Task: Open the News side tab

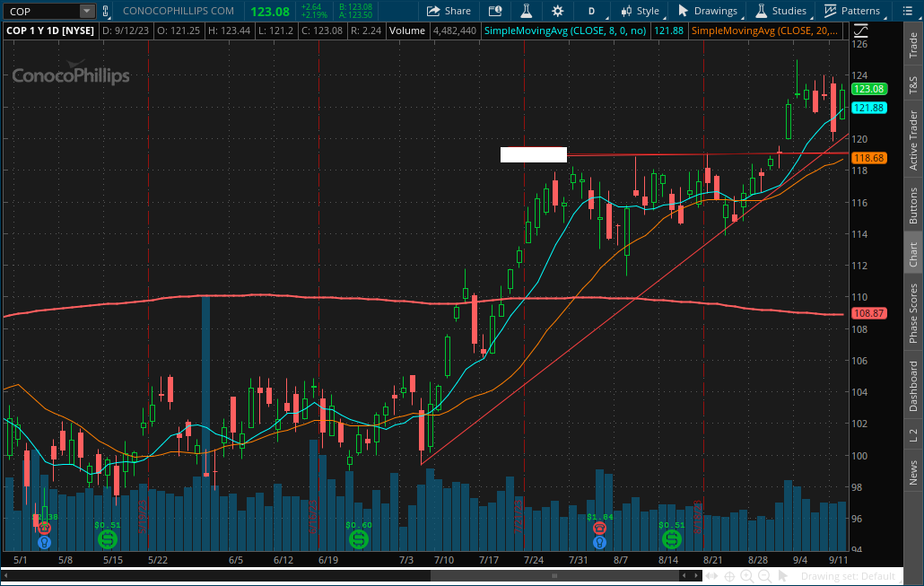Action: coord(913,472)
